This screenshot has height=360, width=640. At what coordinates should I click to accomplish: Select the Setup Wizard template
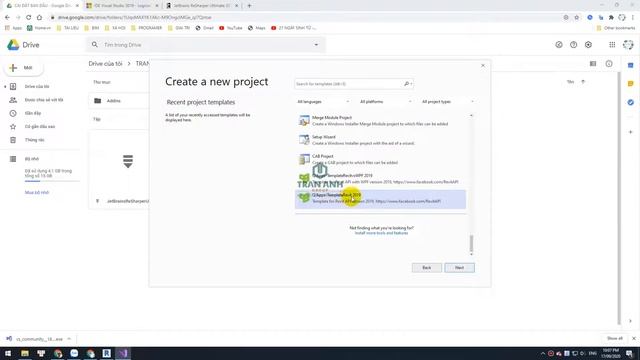(x=380, y=140)
